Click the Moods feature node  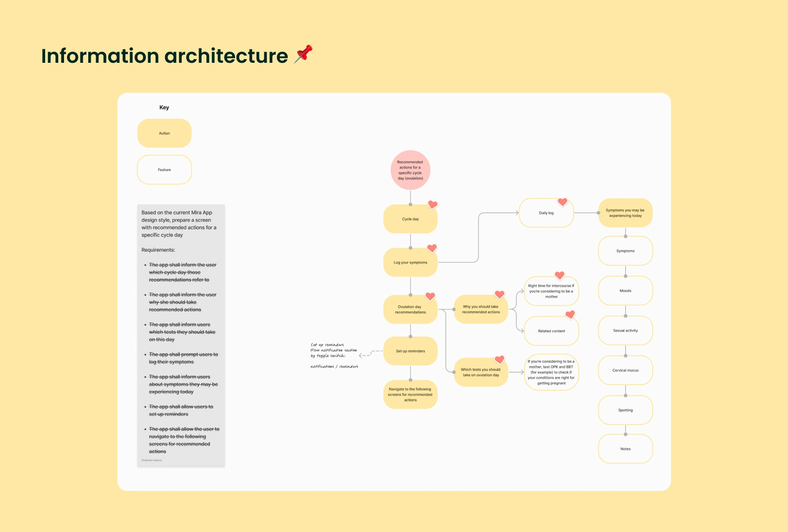point(625,291)
